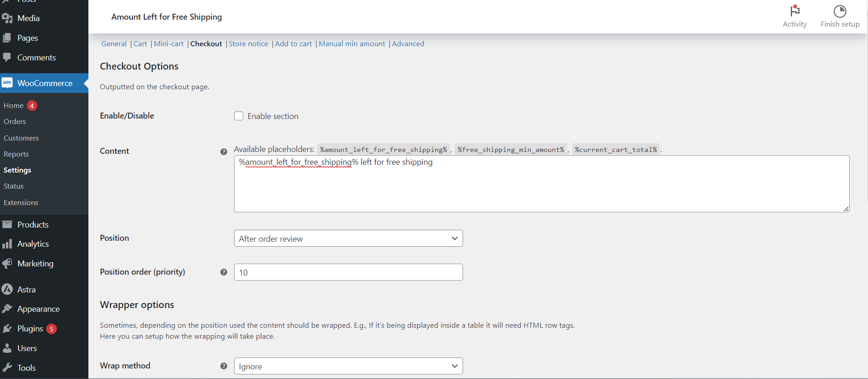Click inside the Content textarea
Image resolution: width=868 pixels, height=379 pixels.
point(541,188)
